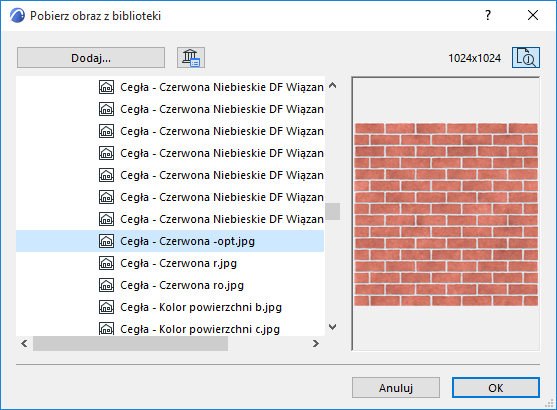557x410 pixels.
Task: Click image icon of Cegła - Czerwona r.jpg
Action: [x=106, y=263]
